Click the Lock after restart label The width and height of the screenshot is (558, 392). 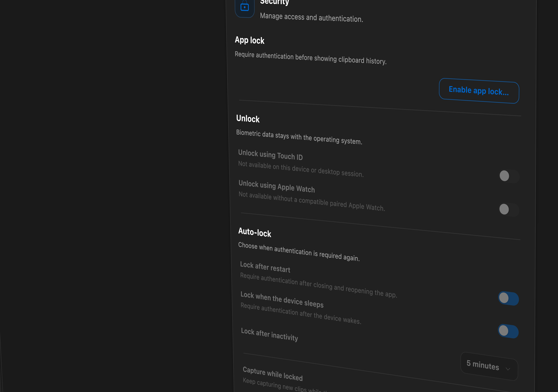[x=265, y=267]
